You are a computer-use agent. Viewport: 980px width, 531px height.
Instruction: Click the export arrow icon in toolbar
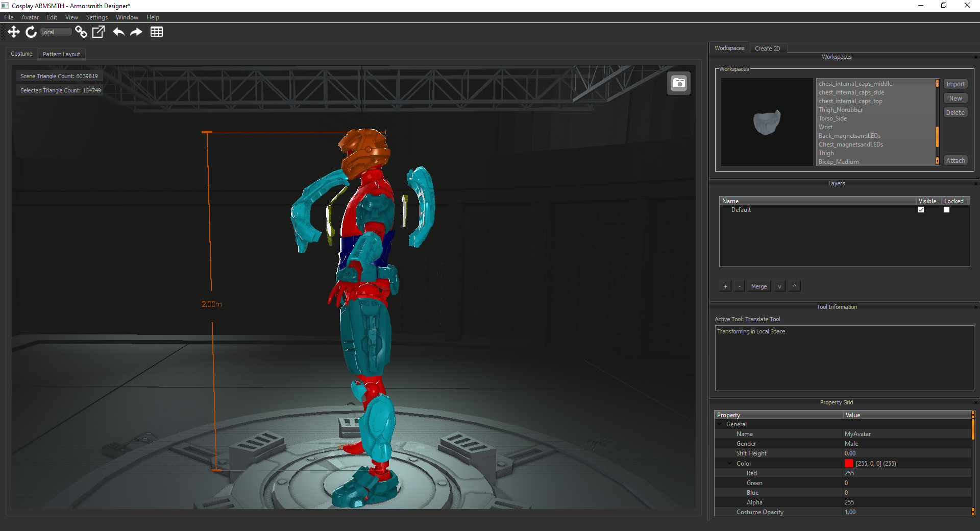(99, 32)
